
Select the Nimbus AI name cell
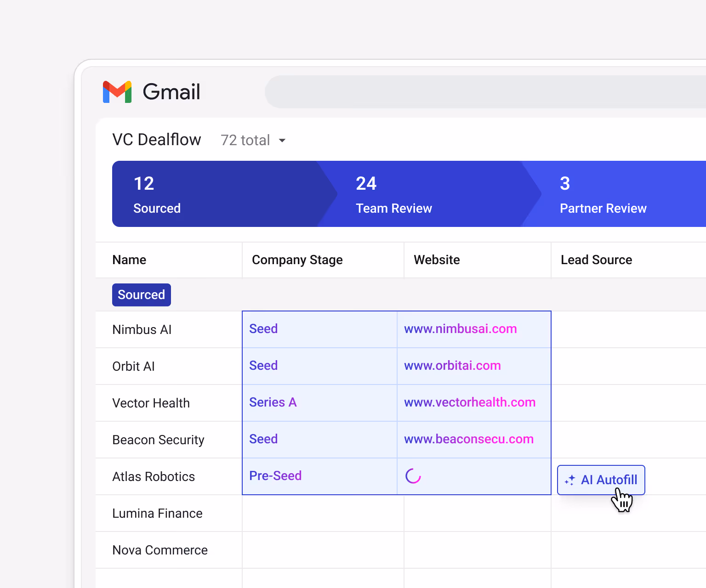coord(169,330)
